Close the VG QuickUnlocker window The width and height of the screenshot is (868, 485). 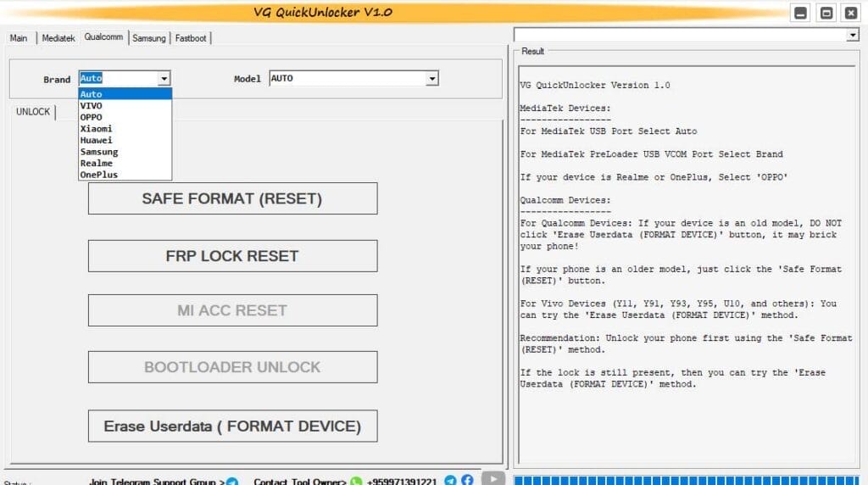pos(851,13)
